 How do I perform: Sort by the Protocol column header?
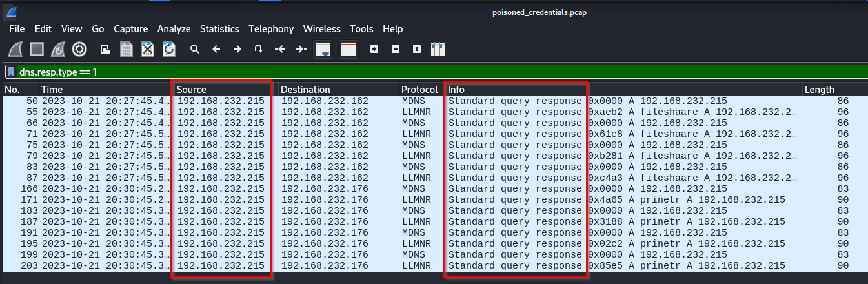[x=419, y=90]
